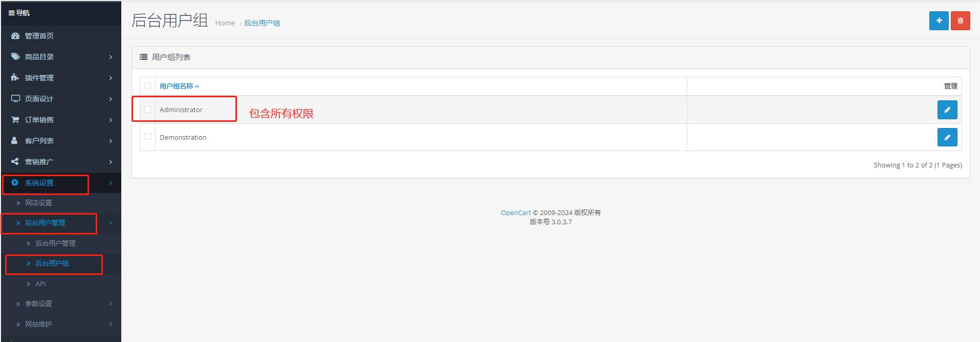Screen dimensions: 980x342
Task: Expand the 页面设计 menu chevron
Action: tap(111, 99)
